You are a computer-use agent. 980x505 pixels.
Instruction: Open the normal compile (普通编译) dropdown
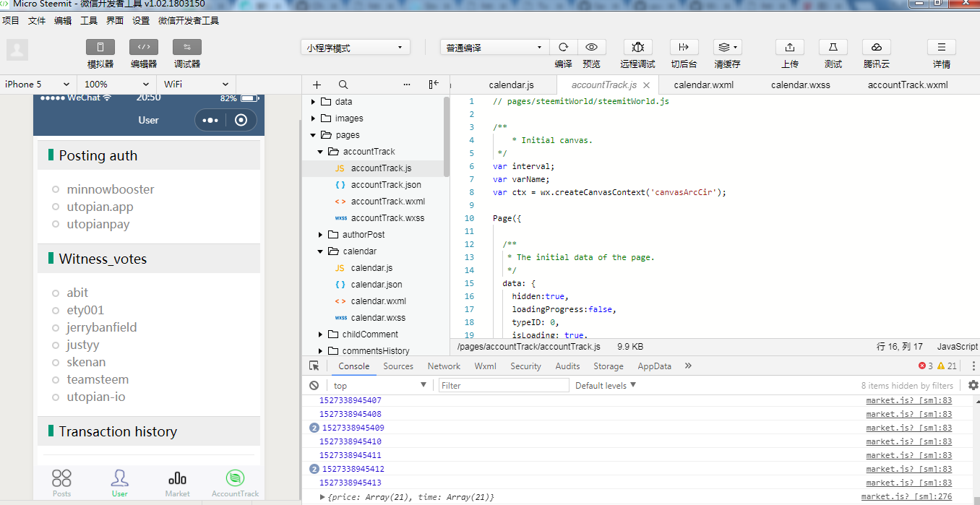[x=495, y=48]
